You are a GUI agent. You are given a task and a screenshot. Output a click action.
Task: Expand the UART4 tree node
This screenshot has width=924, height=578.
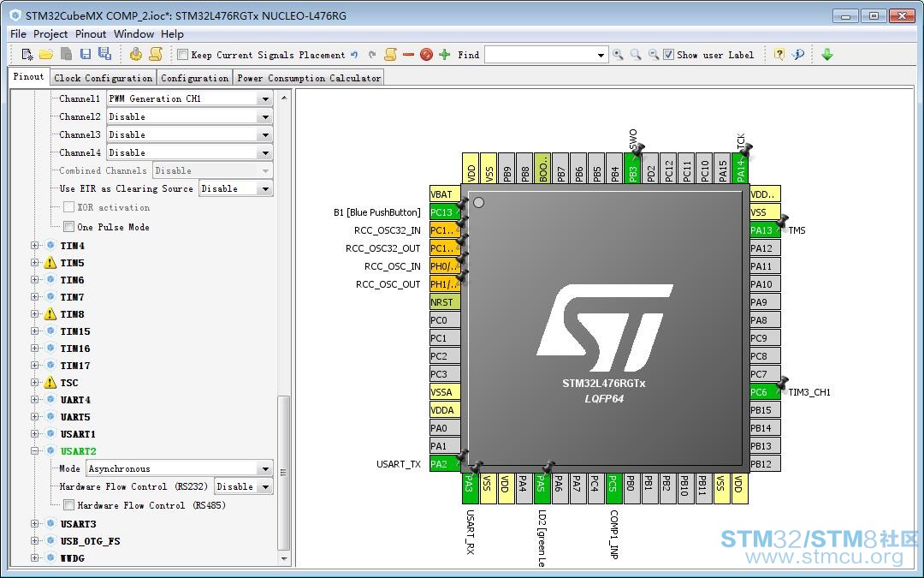(35, 399)
